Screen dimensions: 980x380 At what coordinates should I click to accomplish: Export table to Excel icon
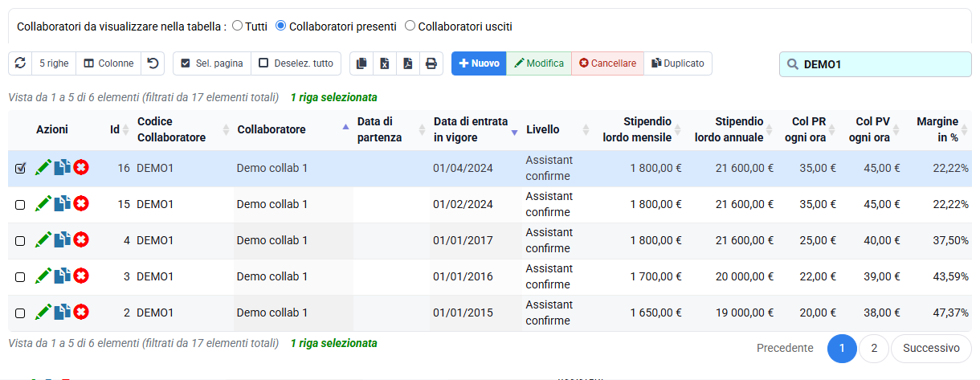(385, 63)
